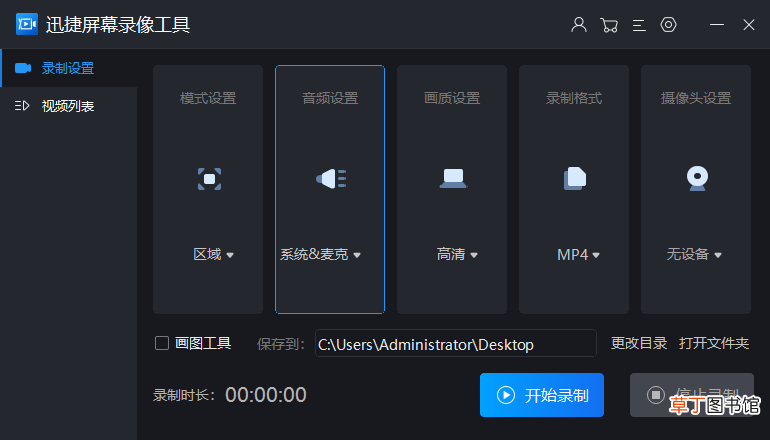
Task: Click the audio speaker icon
Action: (331, 179)
